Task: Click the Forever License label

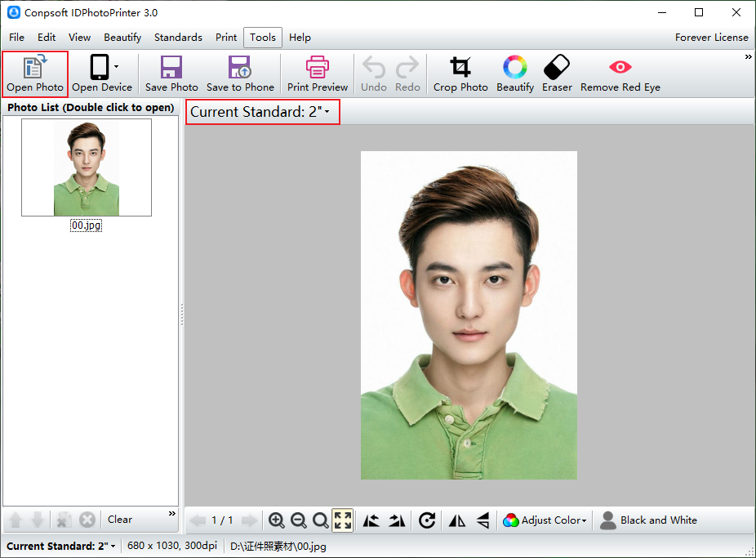Action: pos(712,37)
